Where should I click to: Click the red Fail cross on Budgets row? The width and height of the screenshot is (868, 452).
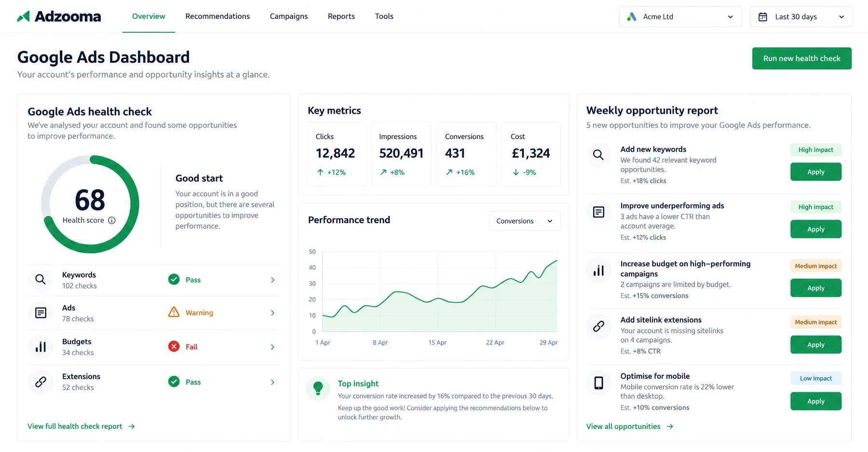(174, 346)
